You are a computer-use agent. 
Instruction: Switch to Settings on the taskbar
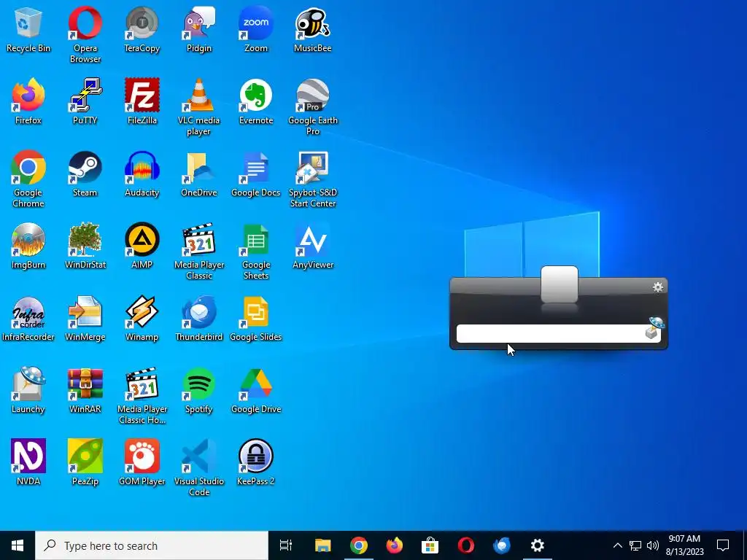pos(538,545)
